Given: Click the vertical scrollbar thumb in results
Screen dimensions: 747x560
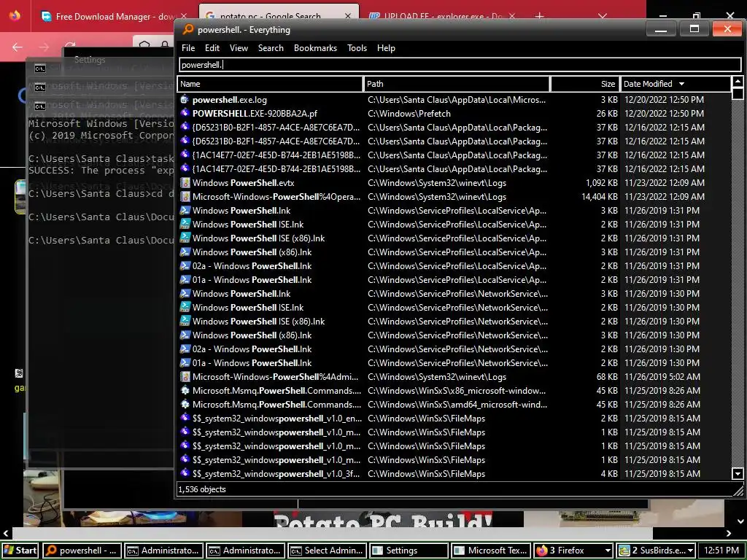Looking at the screenshot, I should click(738, 93).
